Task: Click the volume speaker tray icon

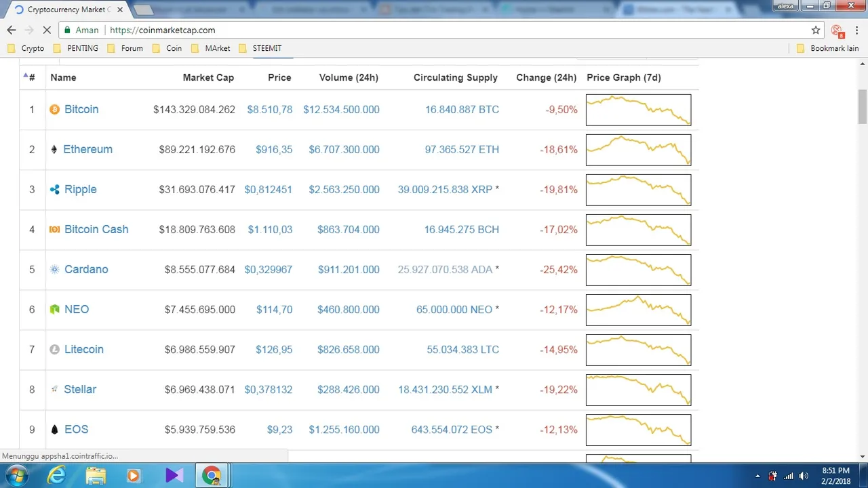Action: click(804, 476)
